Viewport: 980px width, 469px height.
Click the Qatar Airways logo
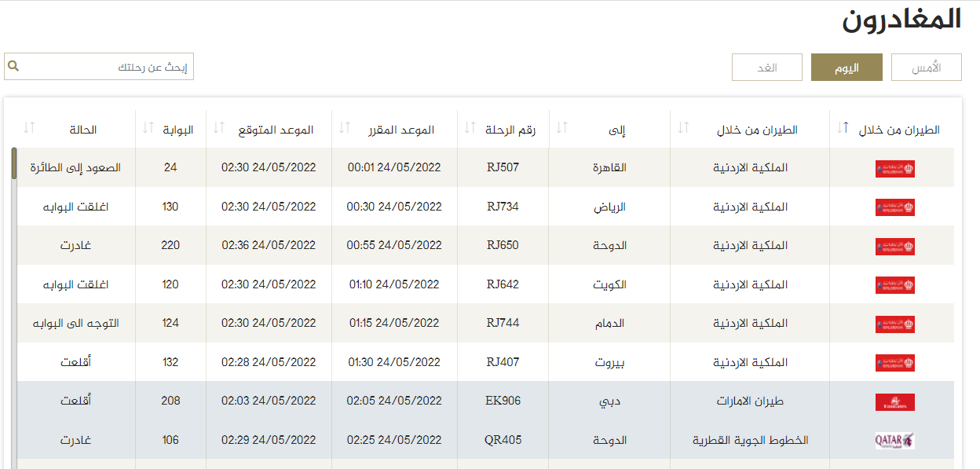[x=894, y=440]
